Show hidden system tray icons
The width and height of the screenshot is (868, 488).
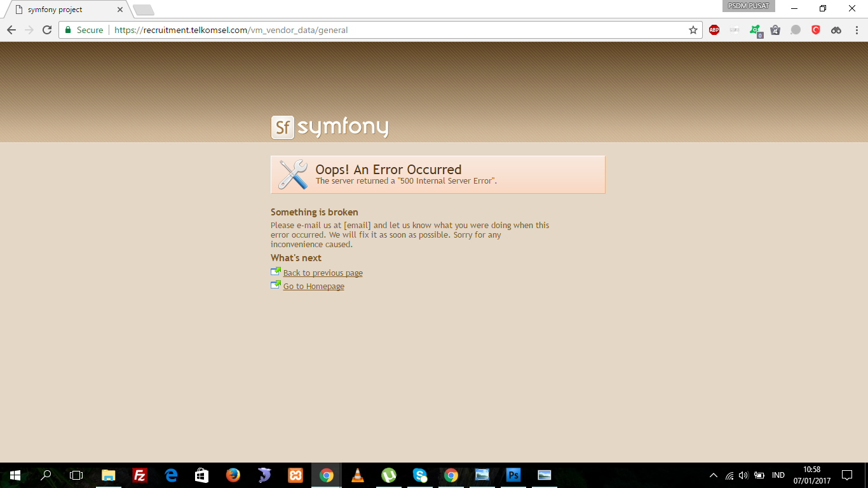tap(714, 475)
